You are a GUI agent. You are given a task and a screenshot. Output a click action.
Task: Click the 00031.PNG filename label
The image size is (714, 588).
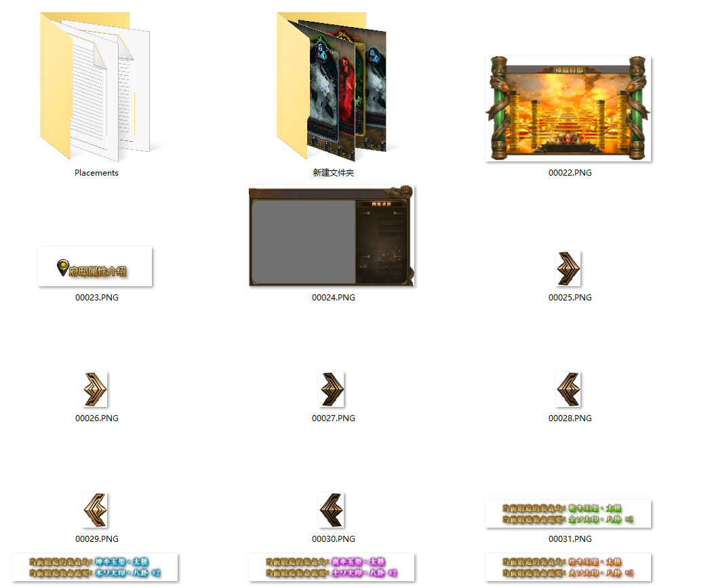[x=570, y=539]
